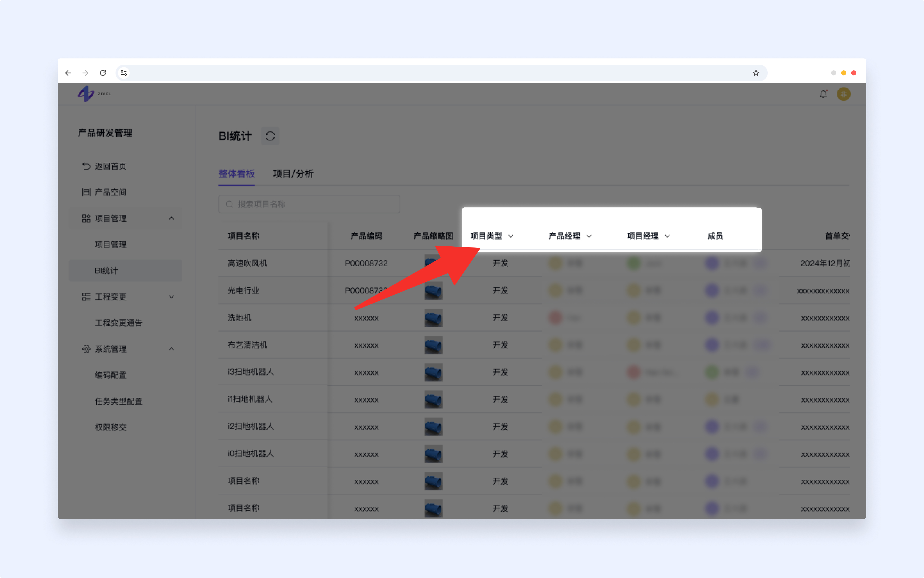Screen dimensions: 924x578
Task: Switch to the 项目/分析 tab
Action: tap(293, 174)
